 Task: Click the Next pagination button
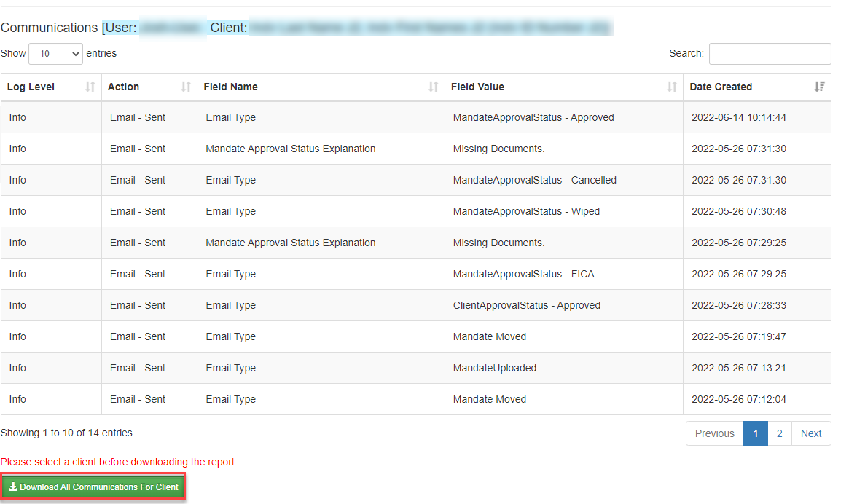point(810,433)
